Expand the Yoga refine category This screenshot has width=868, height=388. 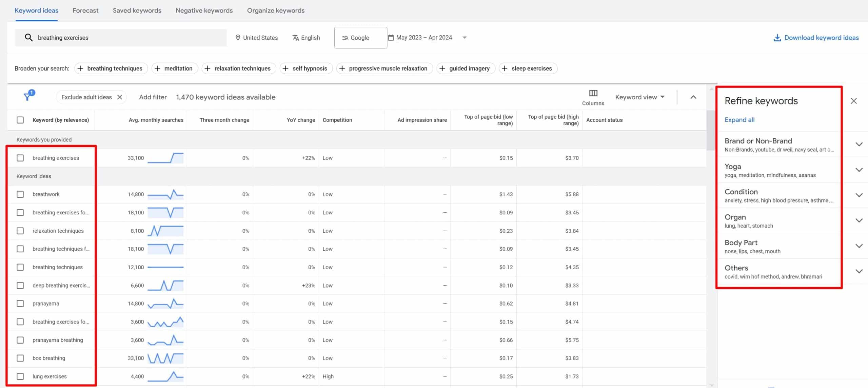859,170
